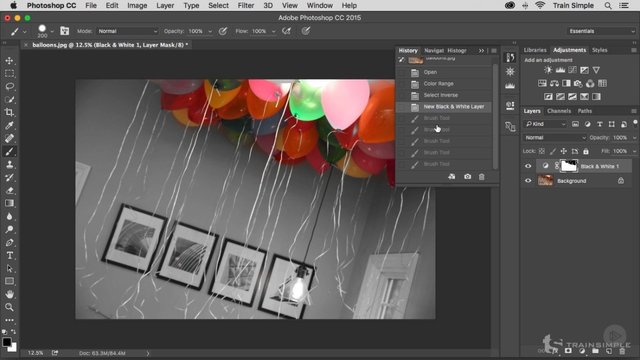Select the Zoom tool
The height and width of the screenshot is (360, 640).
[x=9, y=307]
